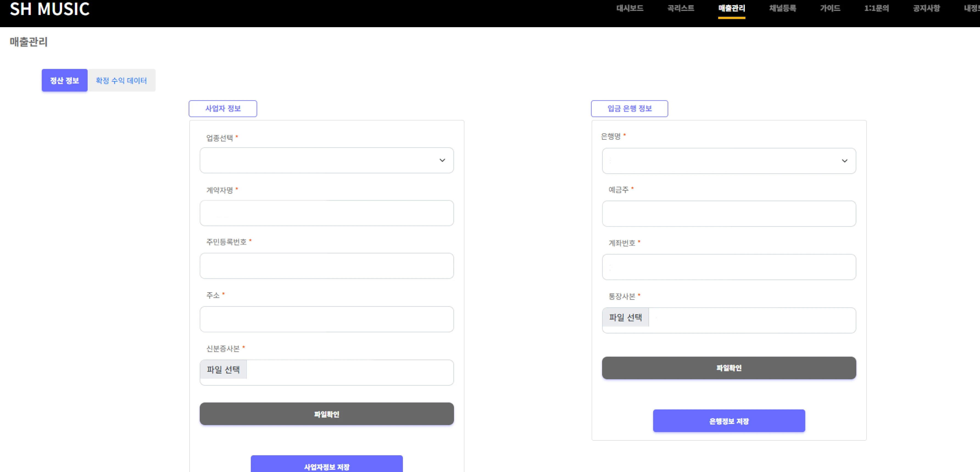The height and width of the screenshot is (472, 980).
Task: Click the 계좌번호 input field
Action: [x=728, y=267]
